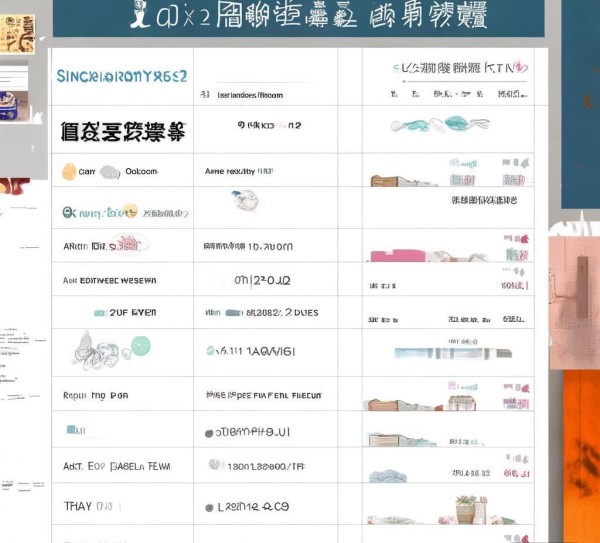Screen dimensions: 600x543
Task: Click the potted plant illustration in the THAY row
Action: tap(466, 509)
